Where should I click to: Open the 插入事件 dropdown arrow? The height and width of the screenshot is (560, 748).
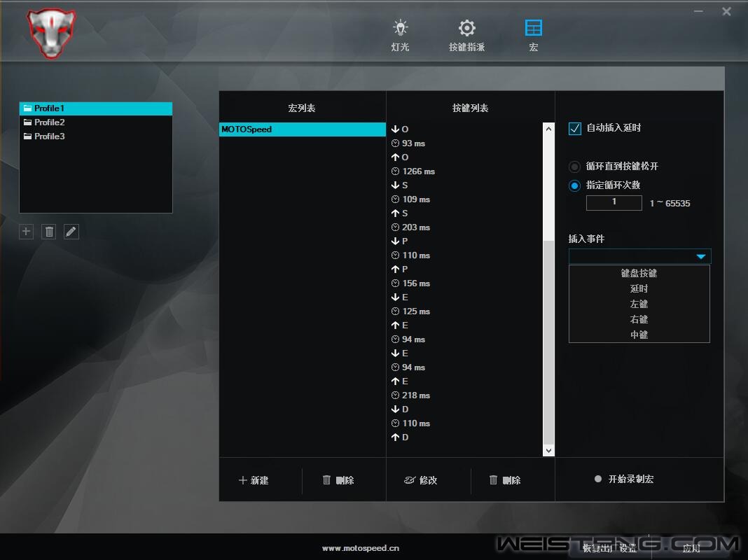coord(701,256)
